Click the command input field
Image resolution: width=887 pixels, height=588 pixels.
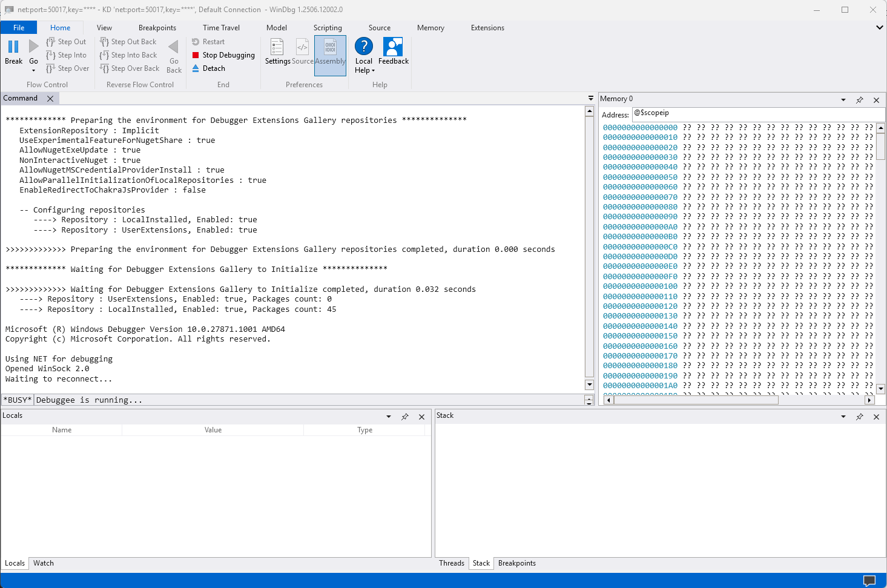[309, 400]
